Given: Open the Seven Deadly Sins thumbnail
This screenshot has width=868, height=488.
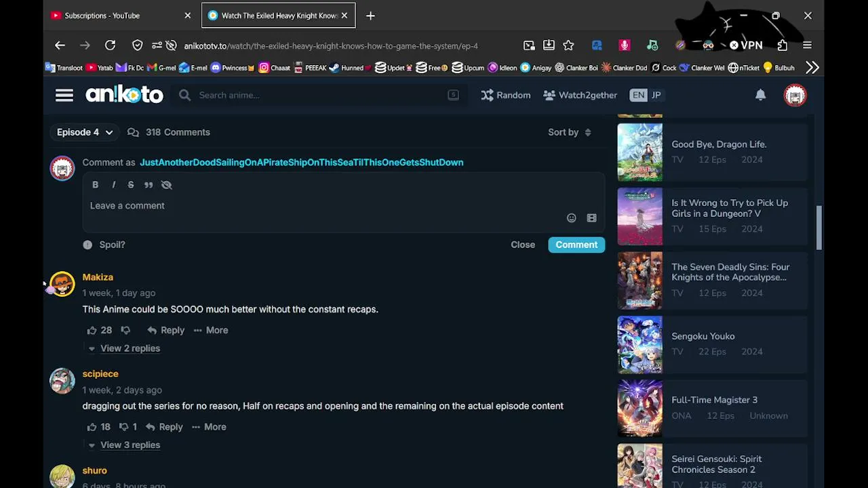Looking at the screenshot, I should point(639,281).
